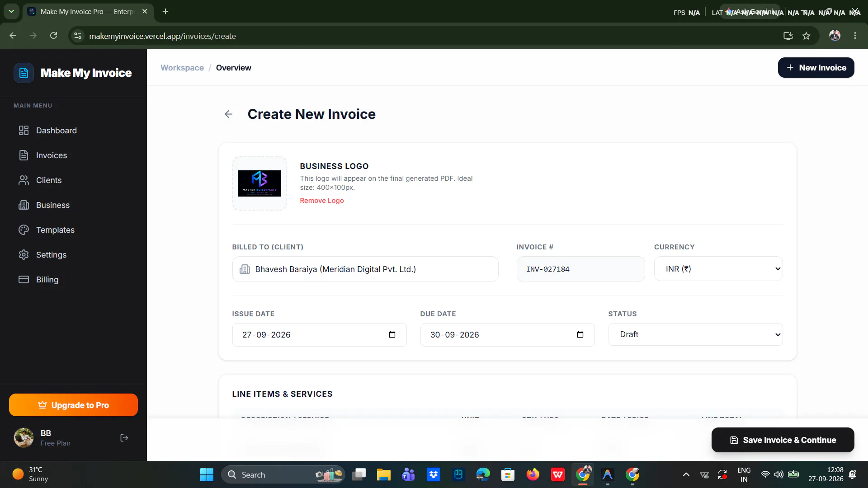Click the Workspace breadcrumb link
This screenshot has width=868, height=488.
pyautogui.click(x=182, y=68)
